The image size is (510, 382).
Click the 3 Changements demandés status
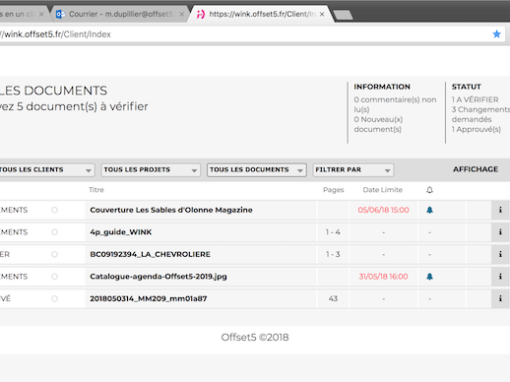481,114
